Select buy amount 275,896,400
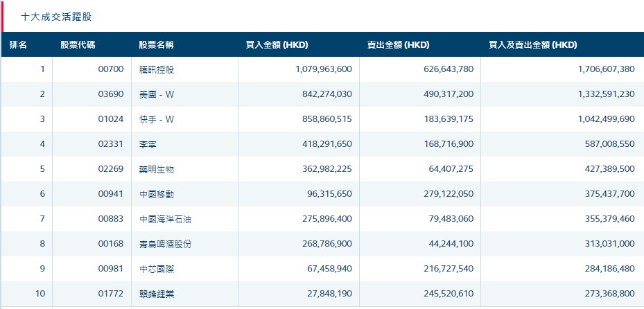 (327, 219)
